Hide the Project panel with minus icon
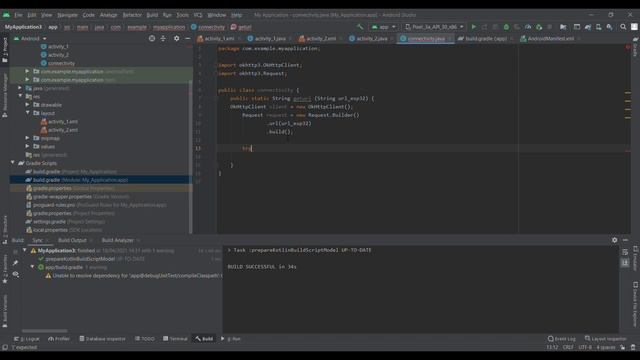The image size is (640, 360). click(187, 38)
